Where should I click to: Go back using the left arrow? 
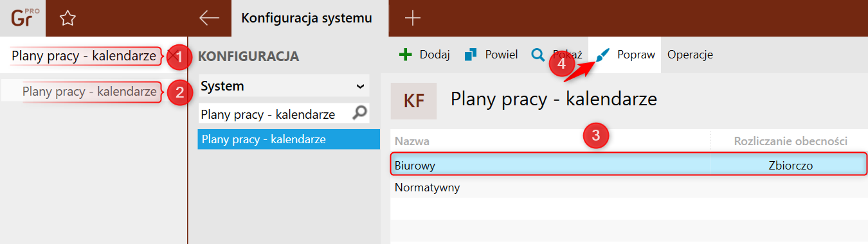210,18
